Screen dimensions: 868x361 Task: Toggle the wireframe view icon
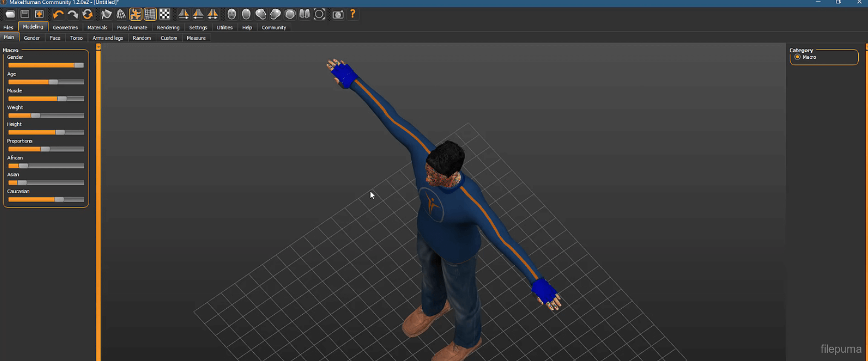click(121, 14)
